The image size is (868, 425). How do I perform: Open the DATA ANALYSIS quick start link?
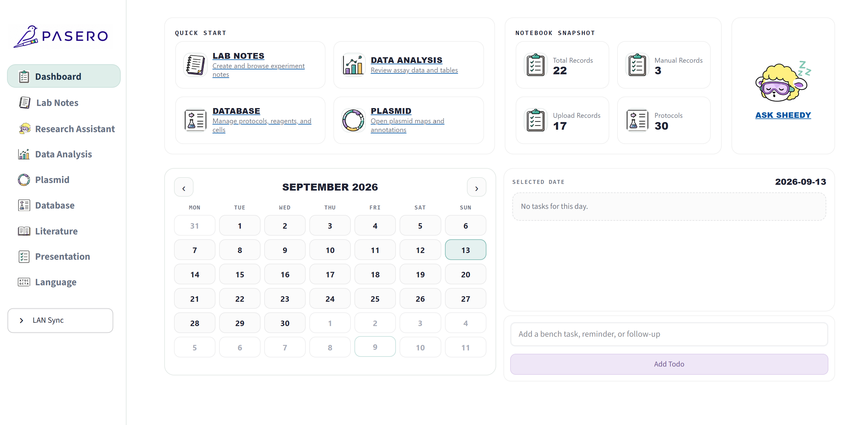click(406, 60)
